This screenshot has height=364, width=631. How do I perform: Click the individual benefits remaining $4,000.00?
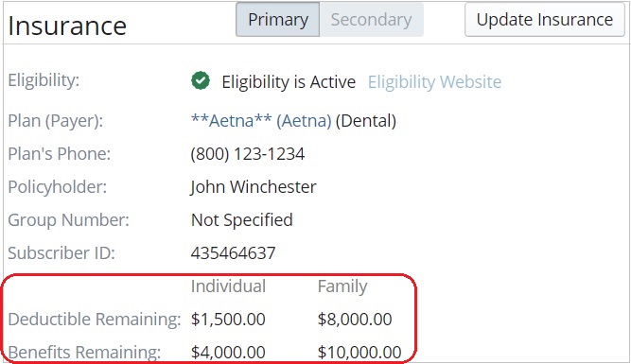(228, 353)
